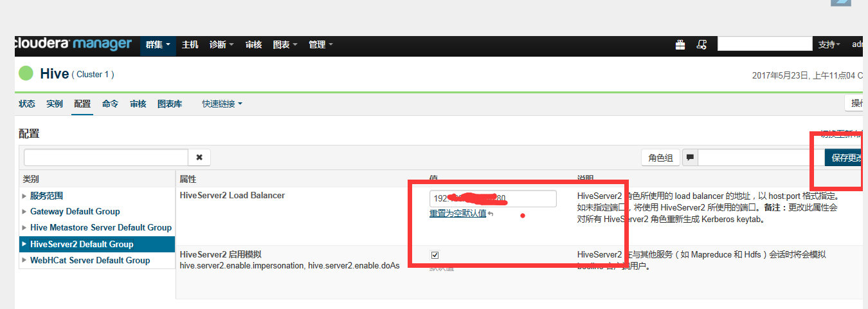Open the 诊断 diagnostics dropdown
Image resolution: width=868 pixels, height=309 pixels.
click(x=221, y=45)
